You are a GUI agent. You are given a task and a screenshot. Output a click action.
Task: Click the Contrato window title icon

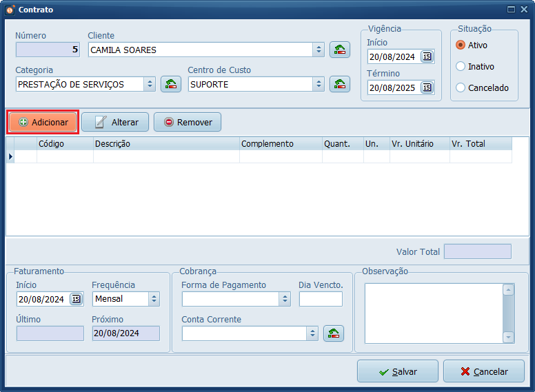coord(10,10)
